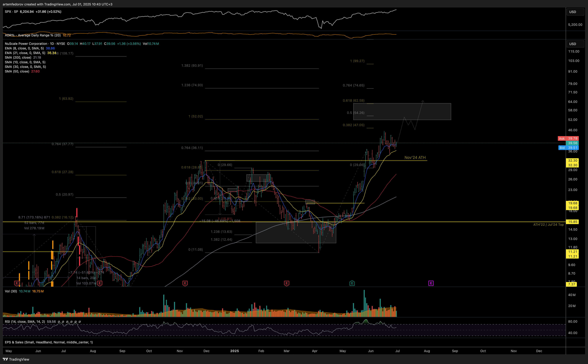Open USD currency selector in NuScale pane
588x364 pixels.
(x=575, y=44)
